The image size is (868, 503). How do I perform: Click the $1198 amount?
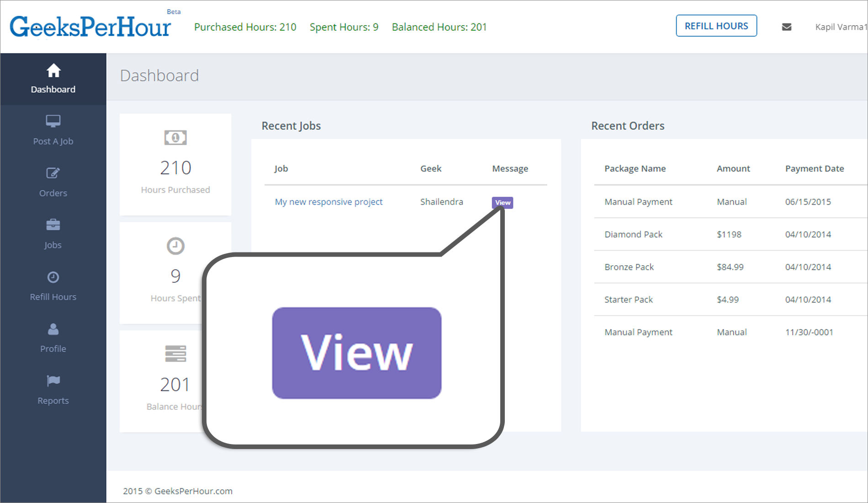[729, 234]
